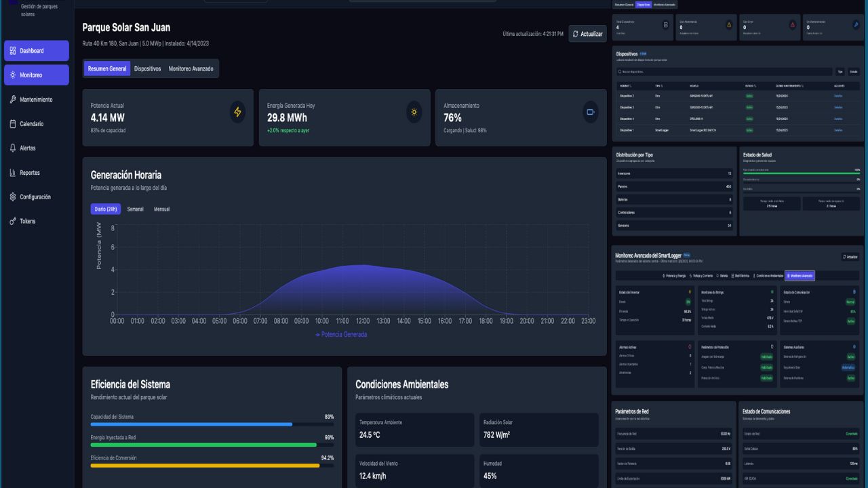Open Configuración in the sidebar
This screenshot has width=868, height=488.
(x=36, y=197)
